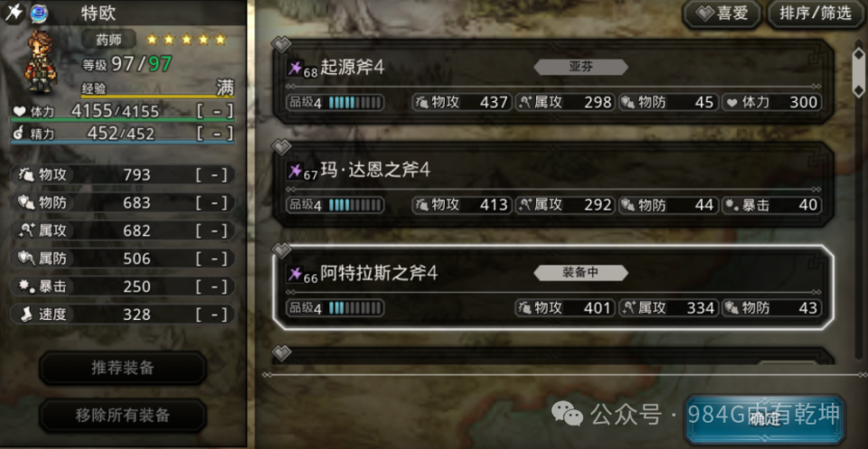Select the 起源斧4 equipment entry

tap(553, 81)
